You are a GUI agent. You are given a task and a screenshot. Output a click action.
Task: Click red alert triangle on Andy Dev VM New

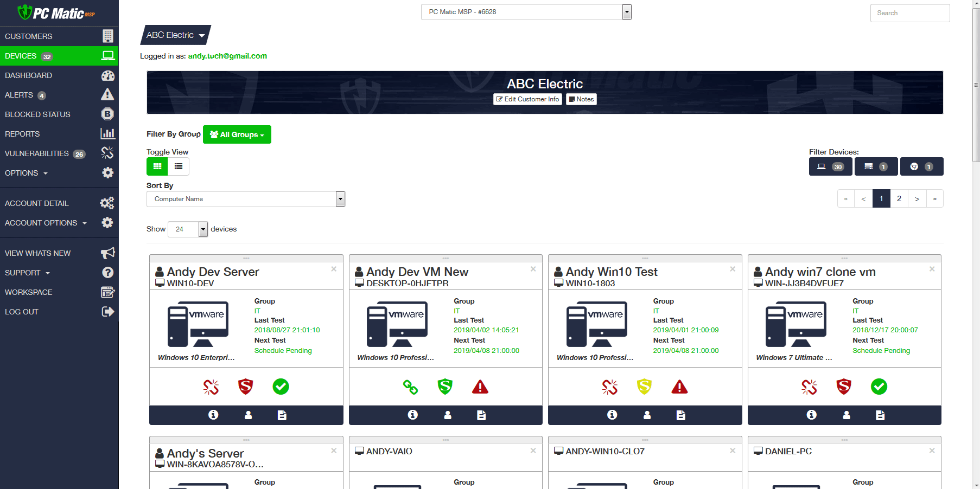click(x=480, y=387)
